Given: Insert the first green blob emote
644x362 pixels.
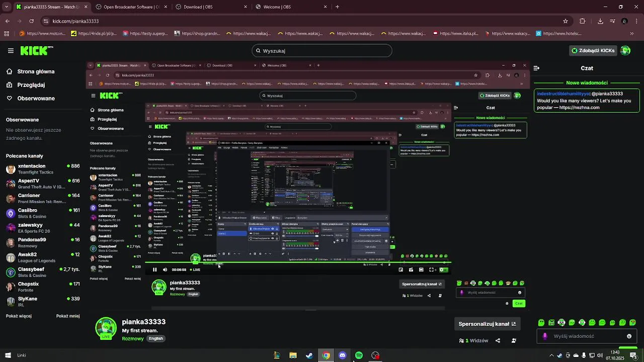Looking at the screenshot, I should point(541,322).
